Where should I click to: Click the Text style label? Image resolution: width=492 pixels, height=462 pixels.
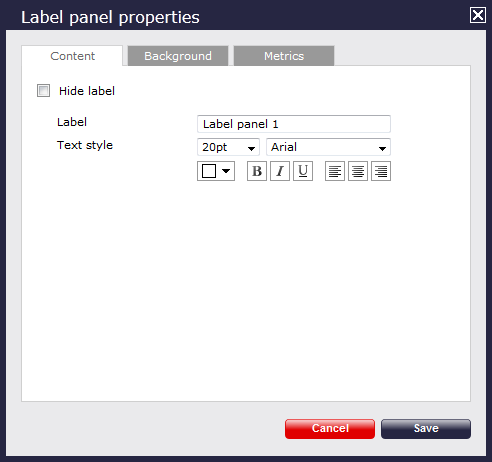pos(85,145)
